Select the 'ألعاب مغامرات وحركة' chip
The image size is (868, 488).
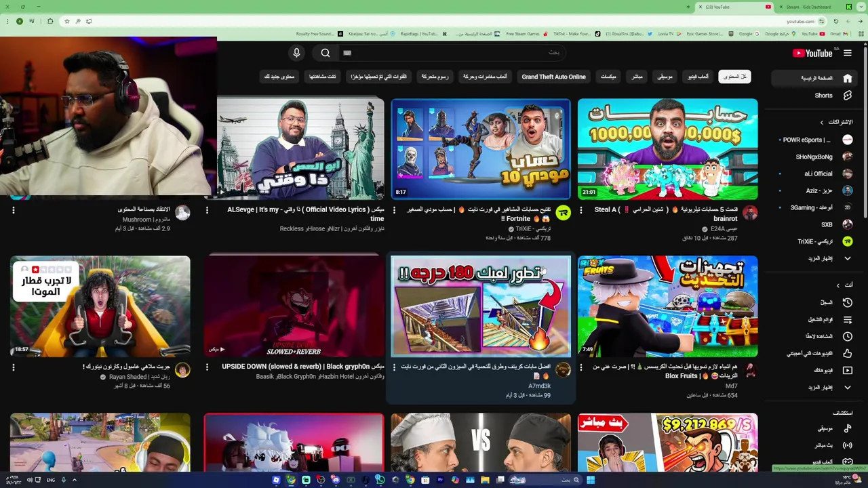click(485, 77)
